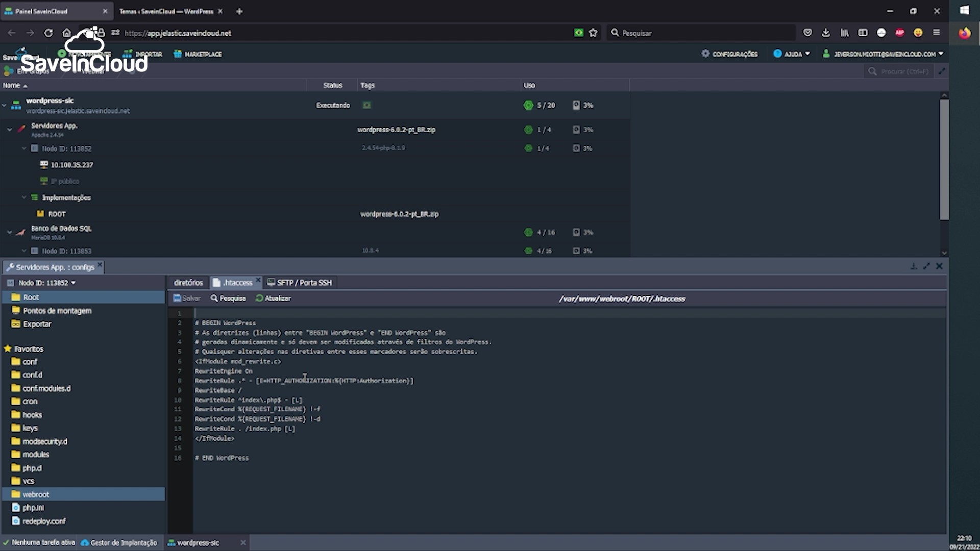Maximize the configs panel with the expand icon
Image resolution: width=980 pixels, height=551 pixels.
[926, 266]
